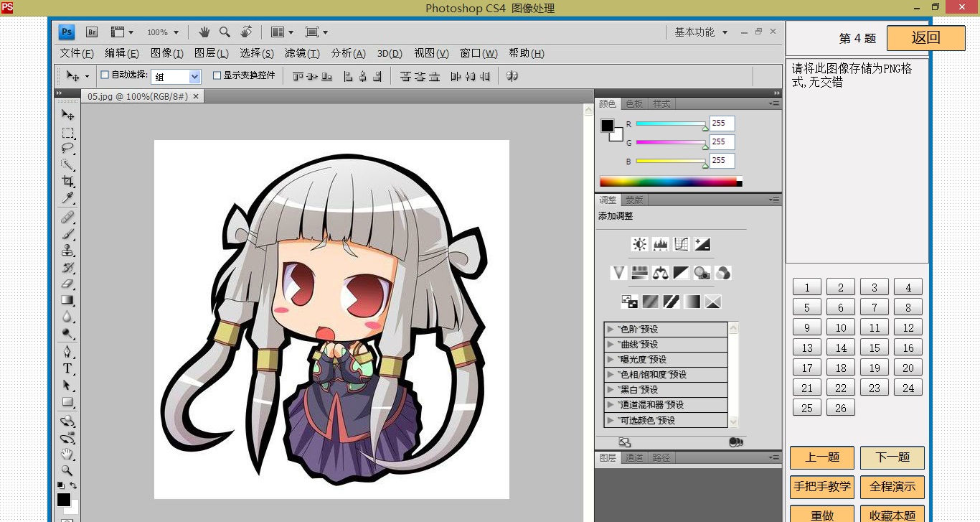The width and height of the screenshot is (980, 522).
Task: Select the Pen tool
Action: point(67,352)
